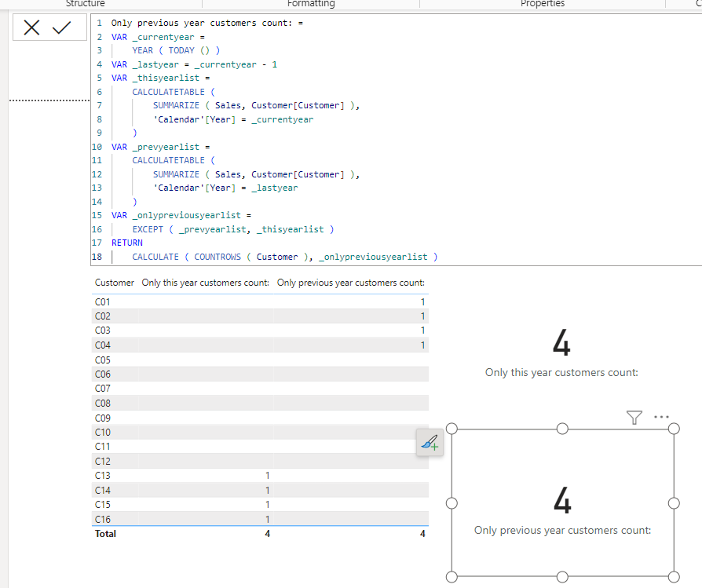Click VAR _thisyearlist on formula line 5

pos(155,78)
